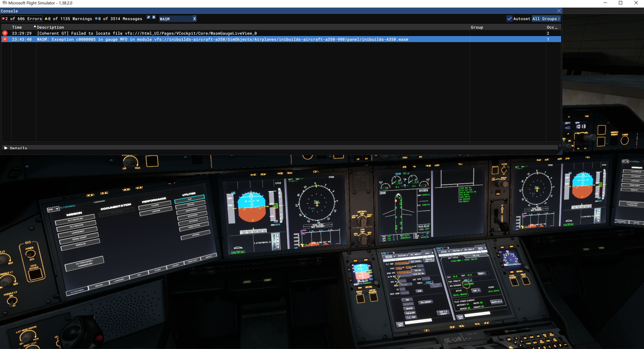The image size is (644, 349).
Task: Open T.O PERF under Performance
Action: point(155,205)
